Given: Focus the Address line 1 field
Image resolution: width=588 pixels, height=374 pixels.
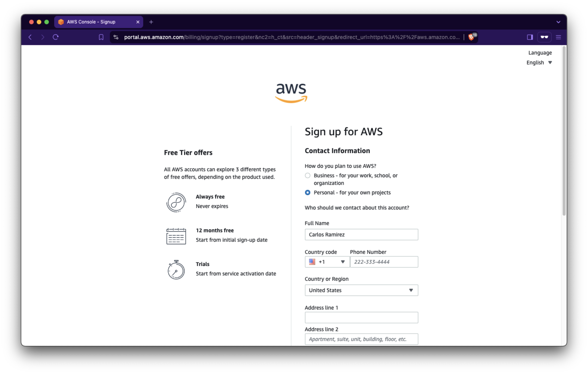Looking at the screenshot, I should coord(361,318).
